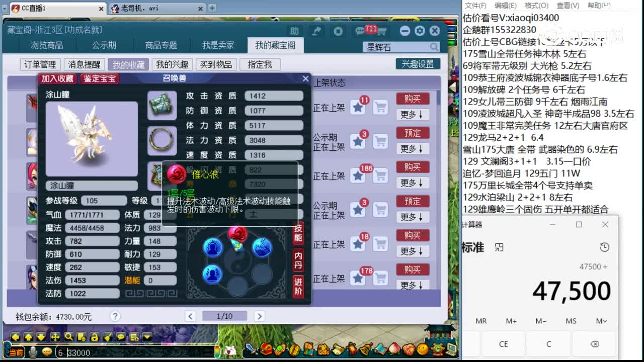Image resolution: width=644 pixels, height=362 pixels.
Task: Open the shopping cart in title bar
Action: pos(382,32)
